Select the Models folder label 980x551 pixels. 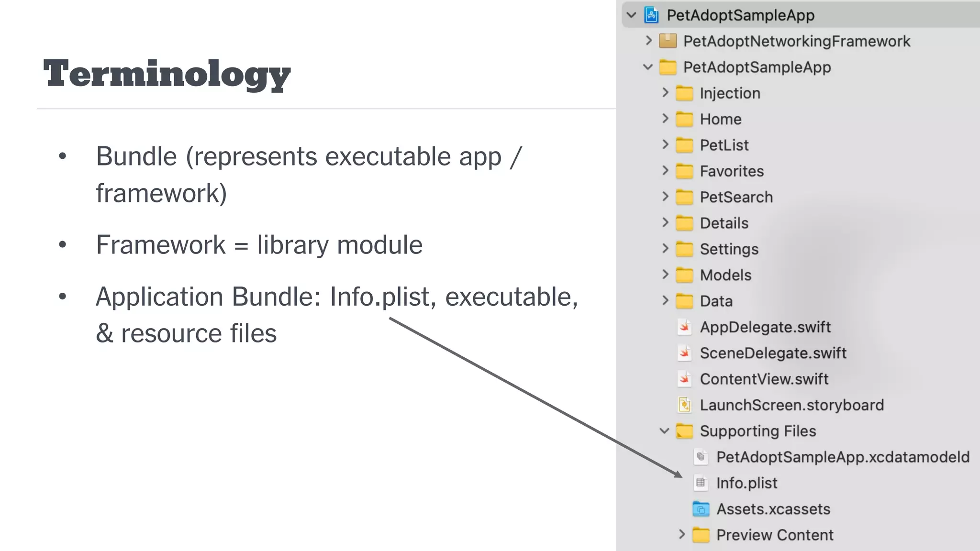click(x=725, y=275)
